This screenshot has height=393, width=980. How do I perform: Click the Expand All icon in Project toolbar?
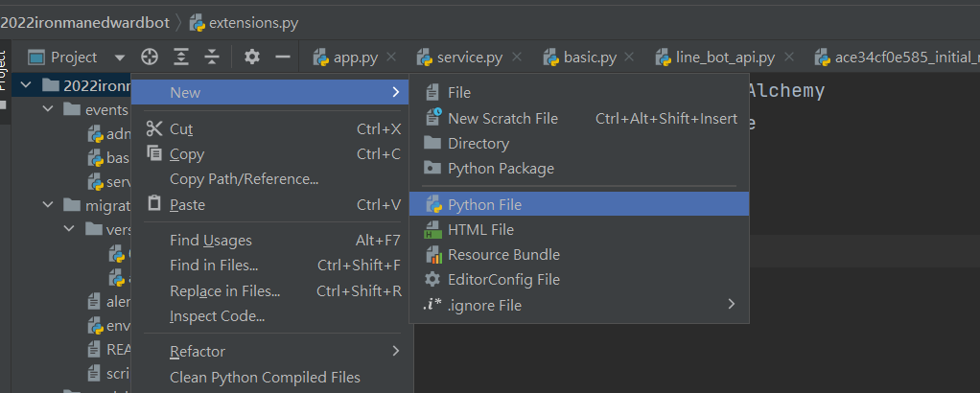180,58
